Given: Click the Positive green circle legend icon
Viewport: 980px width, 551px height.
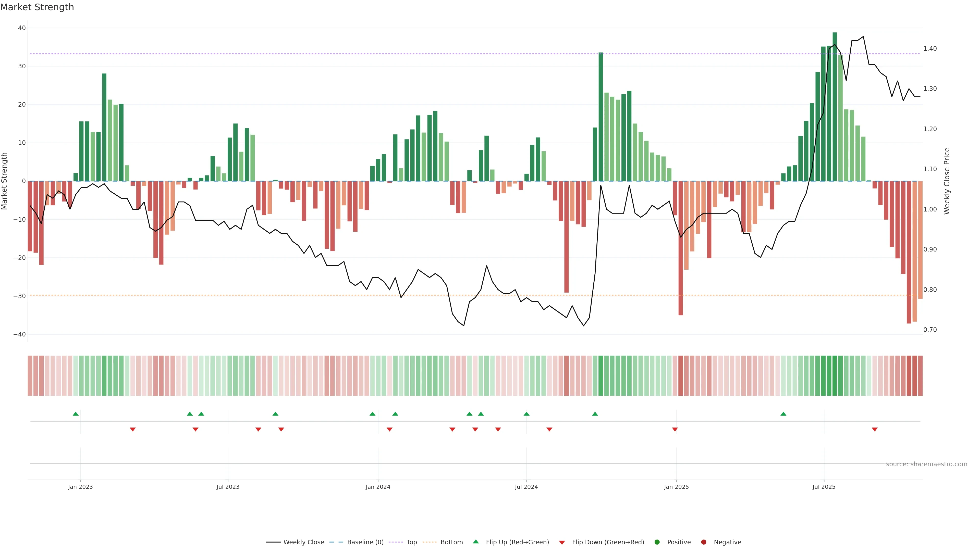Looking at the screenshot, I should 657,542.
